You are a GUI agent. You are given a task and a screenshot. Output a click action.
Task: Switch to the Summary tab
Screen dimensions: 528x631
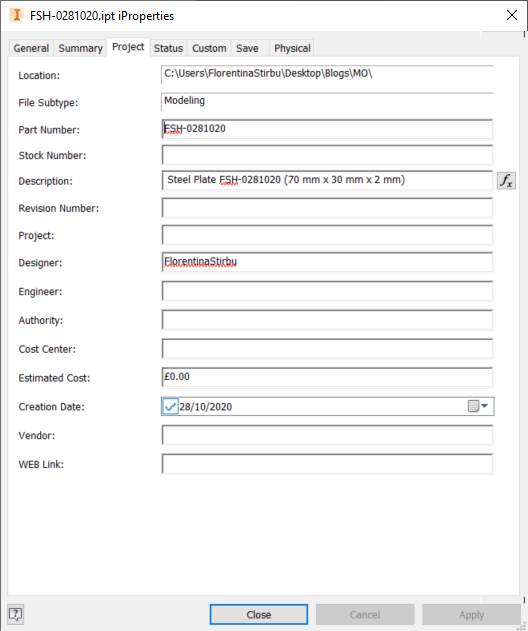pos(80,48)
